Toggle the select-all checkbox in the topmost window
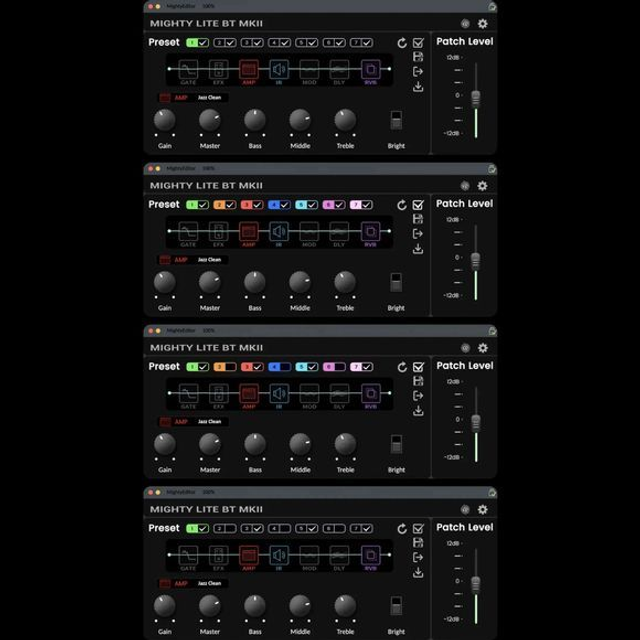640x640 pixels. tap(418, 43)
